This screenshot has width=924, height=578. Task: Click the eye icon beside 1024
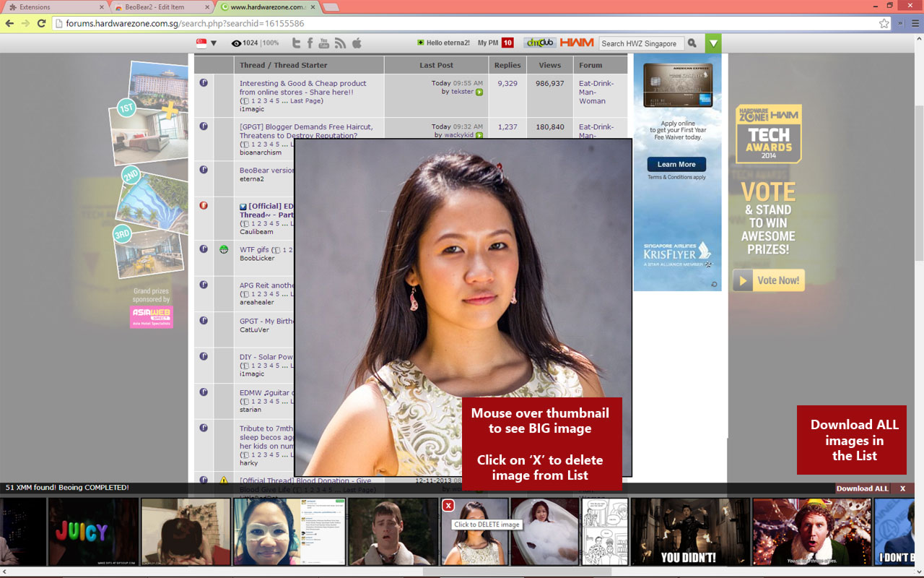click(236, 43)
